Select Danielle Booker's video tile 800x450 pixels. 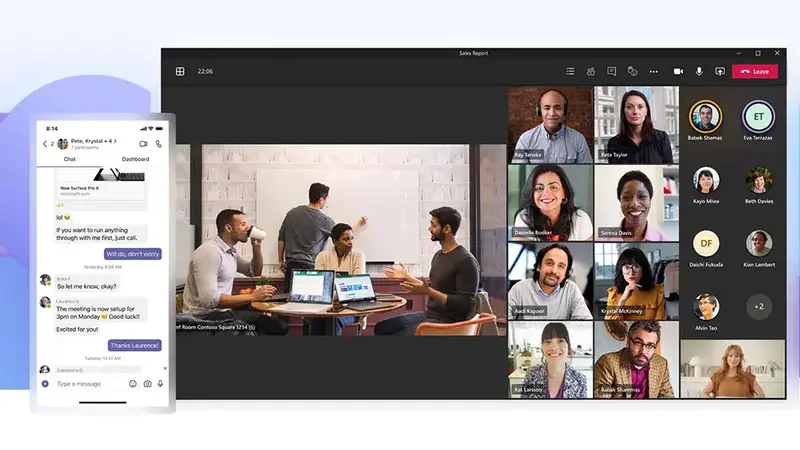pos(551,203)
